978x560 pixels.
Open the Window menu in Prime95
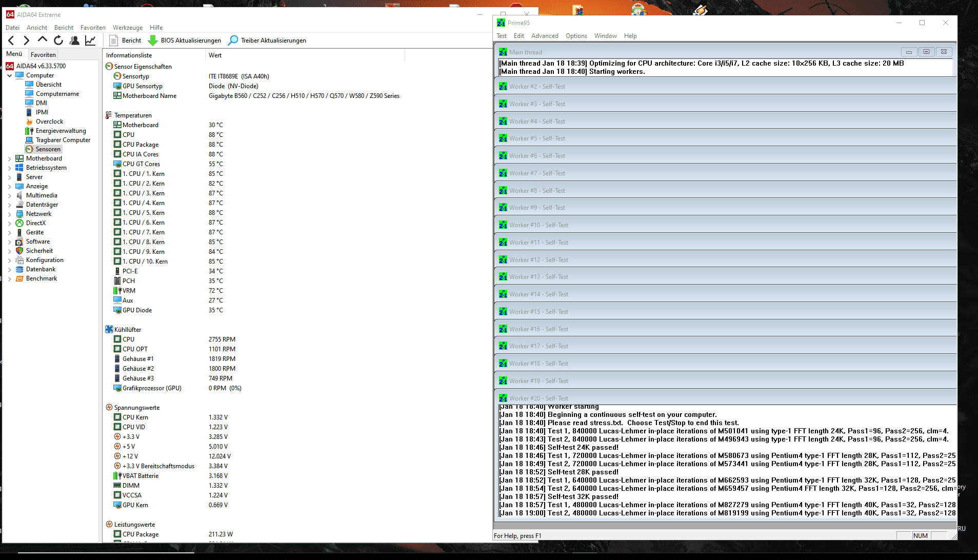pyautogui.click(x=606, y=36)
